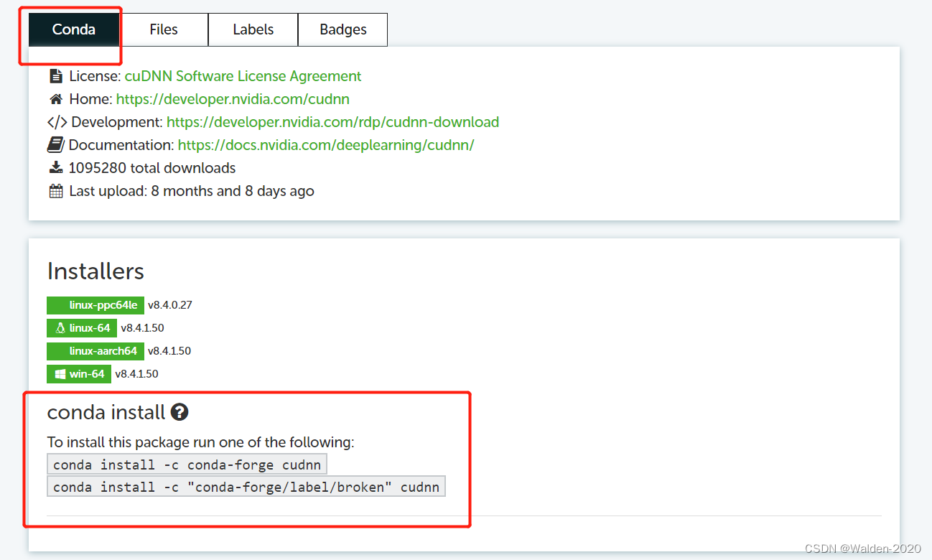Click the conda-forge cudnn install command
932x560 pixels.
[187, 465]
